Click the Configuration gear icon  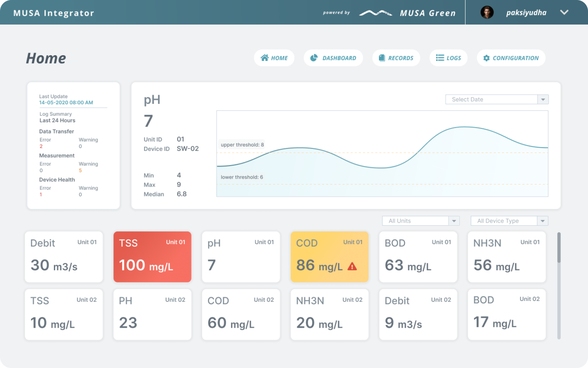pyautogui.click(x=487, y=58)
